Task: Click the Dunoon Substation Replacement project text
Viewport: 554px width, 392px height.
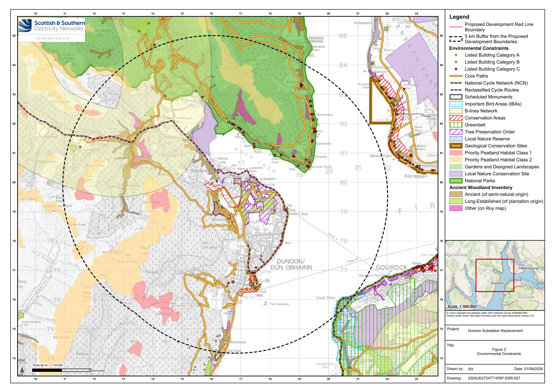Action: (495, 331)
